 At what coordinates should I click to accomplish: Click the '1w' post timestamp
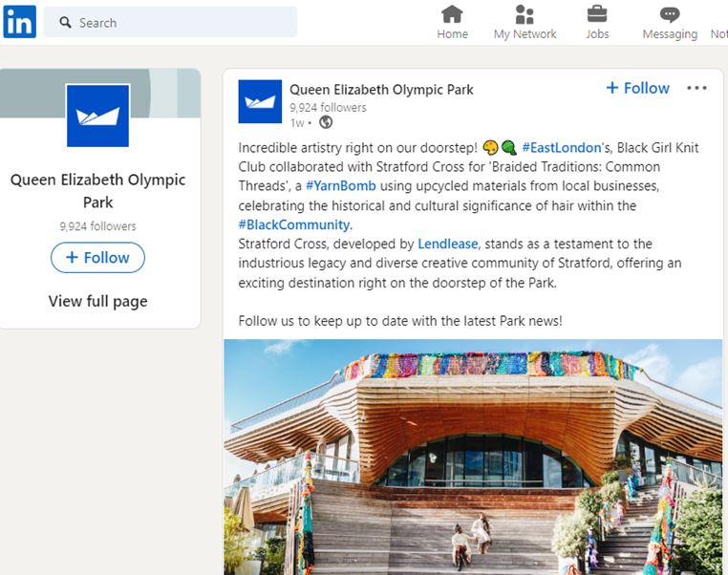[297, 123]
